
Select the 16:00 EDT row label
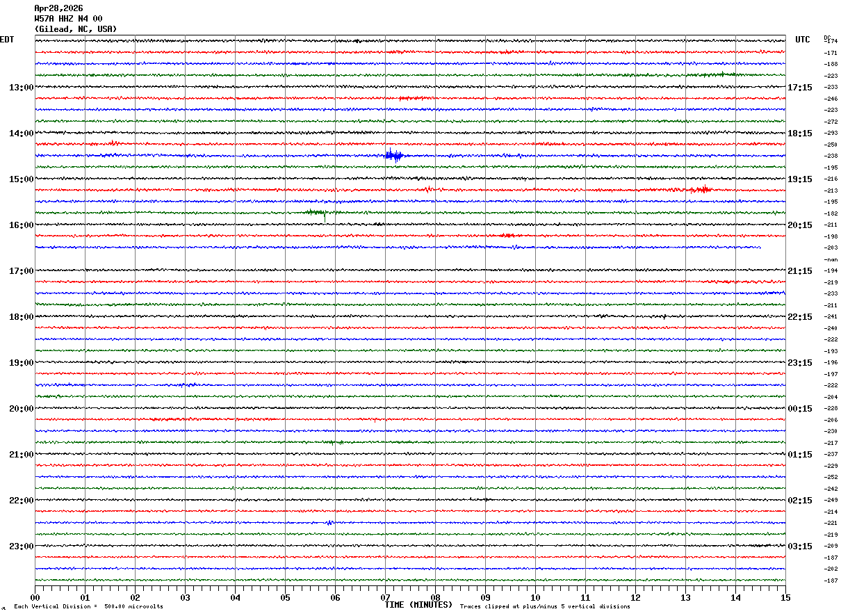point(21,225)
